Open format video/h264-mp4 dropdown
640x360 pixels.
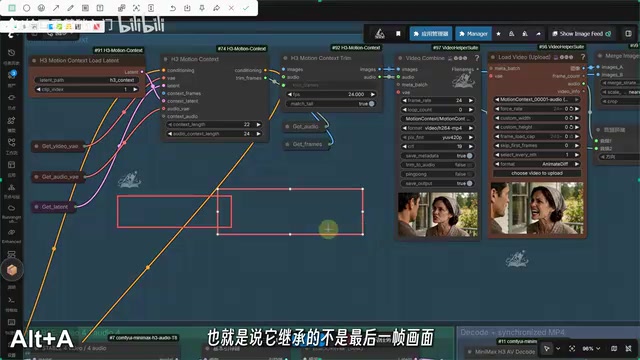(437, 128)
